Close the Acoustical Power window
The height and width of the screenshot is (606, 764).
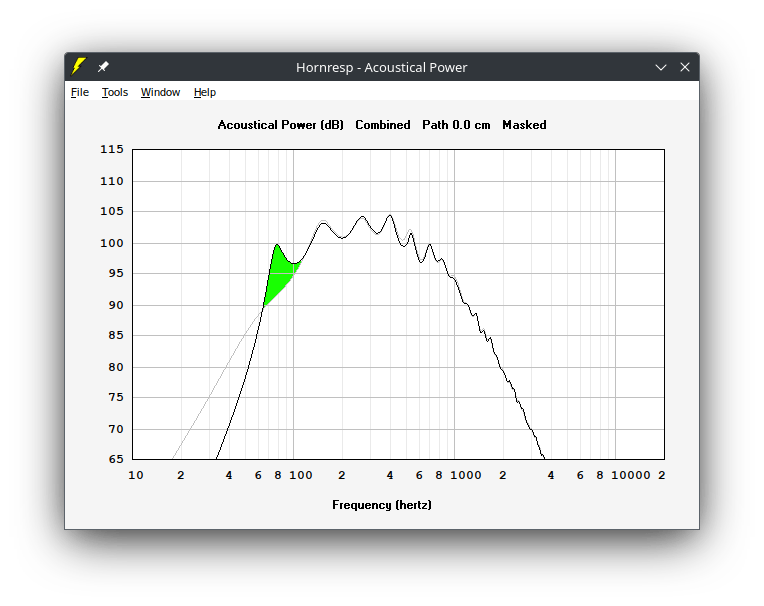coord(685,67)
